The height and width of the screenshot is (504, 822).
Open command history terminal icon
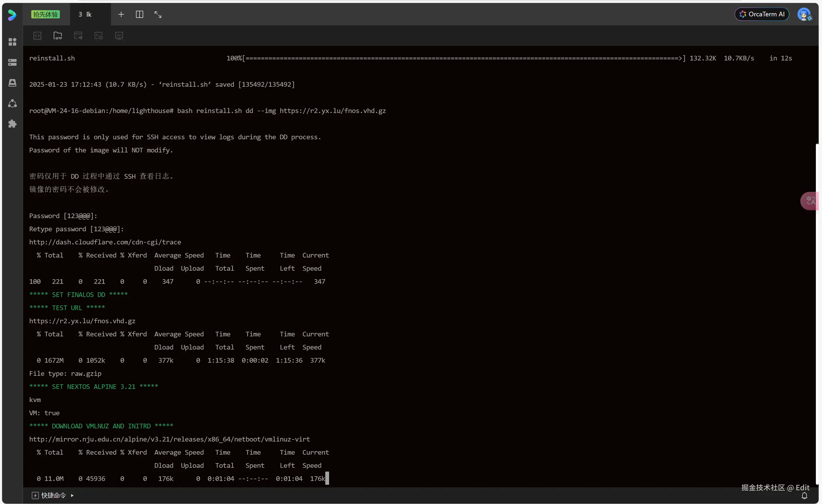click(99, 35)
